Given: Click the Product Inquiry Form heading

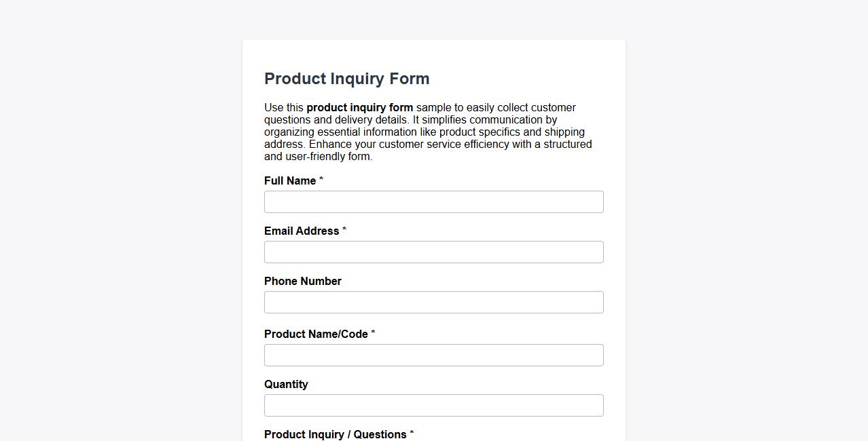Looking at the screenshot, I should (x=346, y=79).
